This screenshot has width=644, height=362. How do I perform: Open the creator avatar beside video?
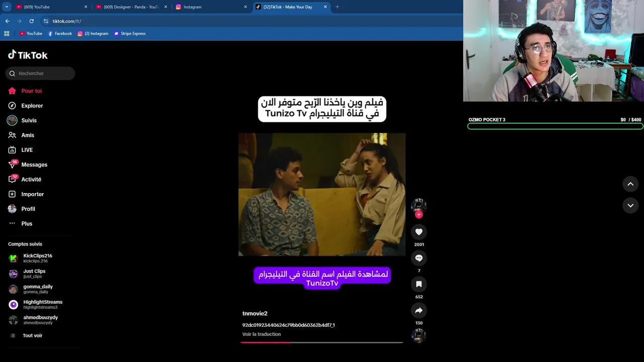(x=419, y=205)
